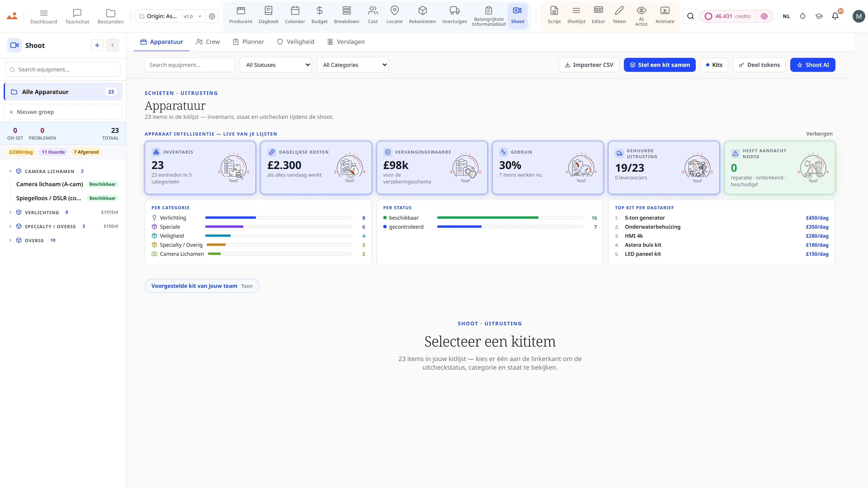Open the notifications bell
The height and width of the screenshot is (488, 868).
835,16
